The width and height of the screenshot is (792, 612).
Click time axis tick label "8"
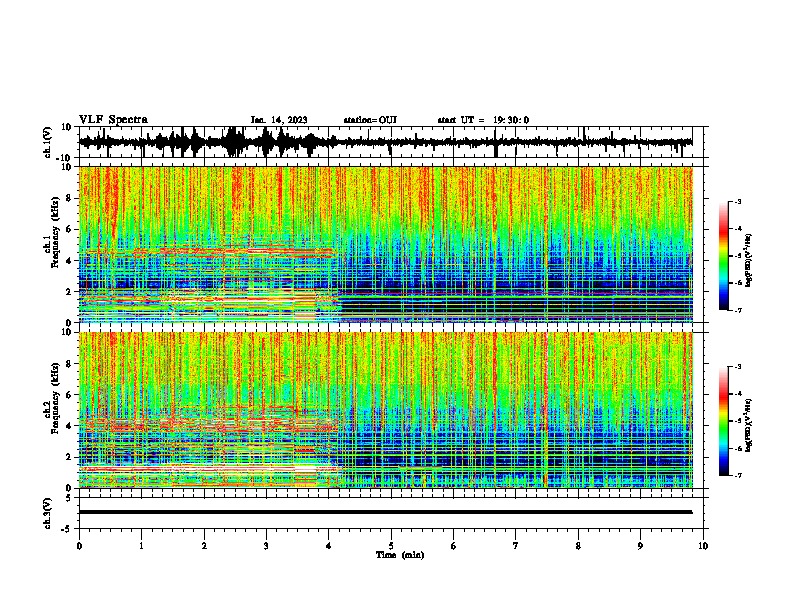pos(578,546)
